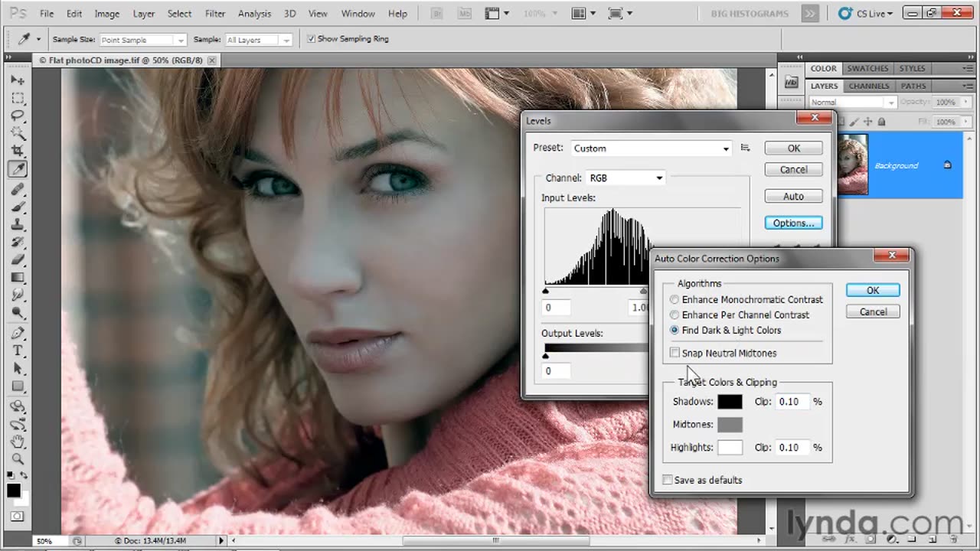
Task: Select the Zoom tool in the toolbox
Action: 18,459
